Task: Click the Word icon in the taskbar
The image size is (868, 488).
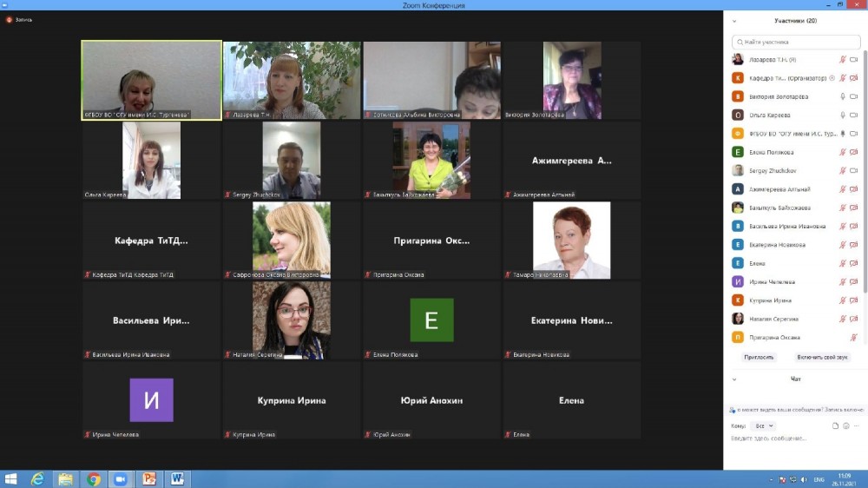Action: 177,478
